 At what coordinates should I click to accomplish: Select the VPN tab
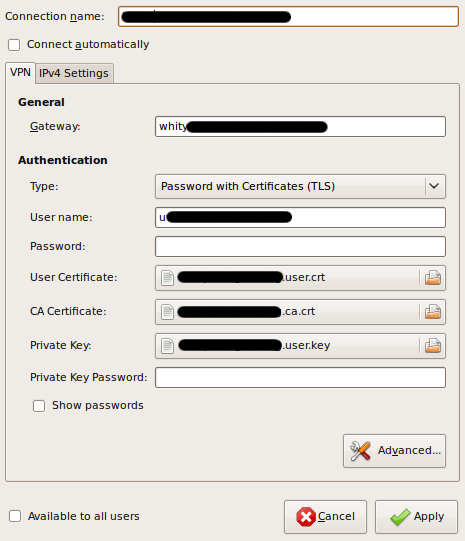pyautogui.click(x=20, y=73)
